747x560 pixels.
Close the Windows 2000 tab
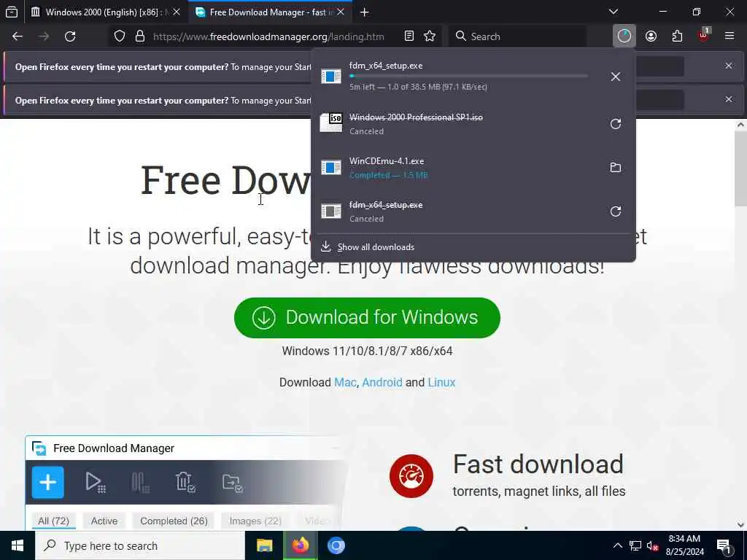point(177,12)
